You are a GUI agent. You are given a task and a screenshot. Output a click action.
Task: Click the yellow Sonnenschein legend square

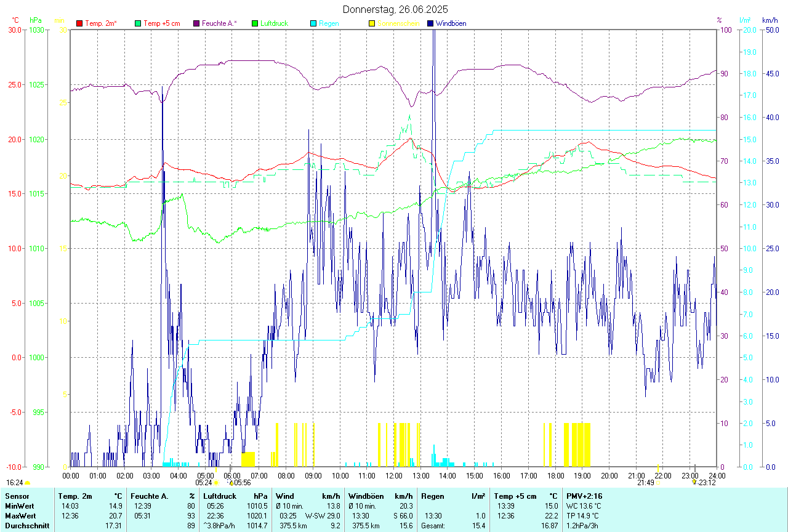pyautogui.click(x=372, y=23)
